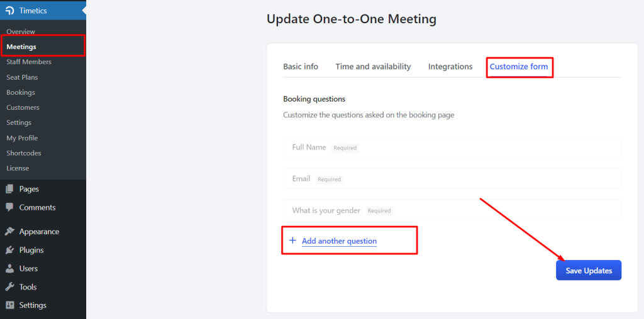Click the Users person icon
Image resolution: width=644 pixels, height=319 pixels.
coord(10,269)
